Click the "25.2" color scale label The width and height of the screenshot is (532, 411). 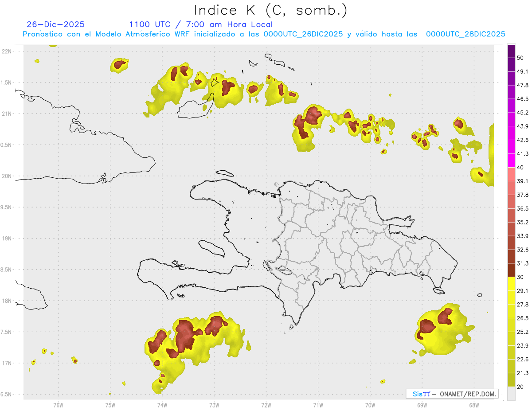[x=523, y=332]
